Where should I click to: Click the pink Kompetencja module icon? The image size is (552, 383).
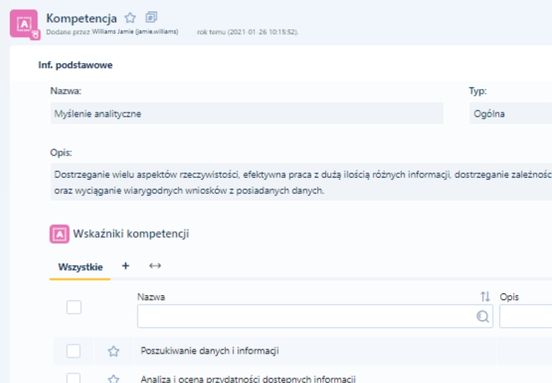[x=24, y=24]
